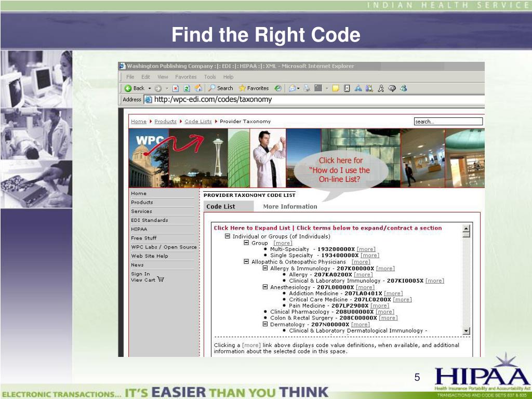Switch to the More Information tab
Image resolution: width=532 pixels, height=399 pixels.
click(x=290, y=207)
